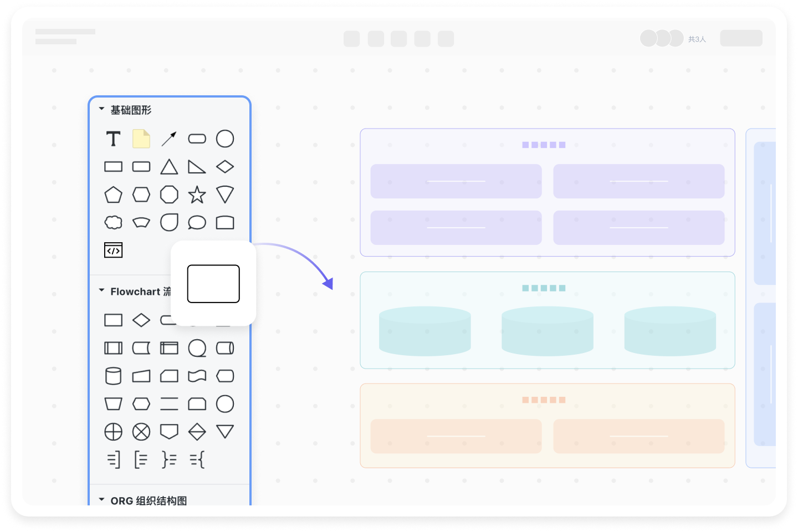Select the speech bubble shape

[197, 222]
